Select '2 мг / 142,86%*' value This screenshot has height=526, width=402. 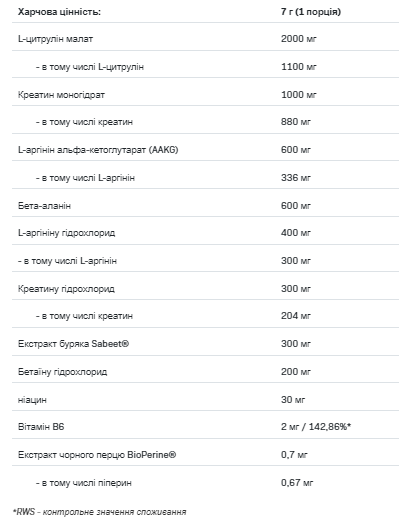pyautogui.click(x=316, y=427)
